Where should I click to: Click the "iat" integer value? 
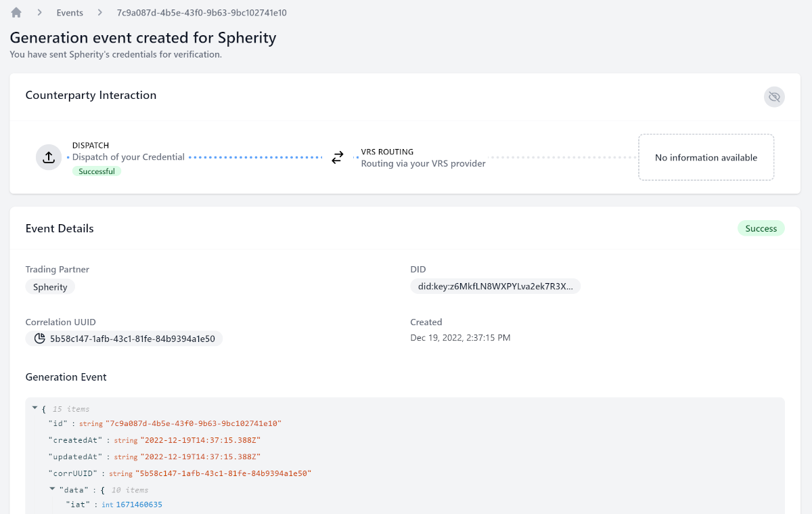tap(139, 505)
